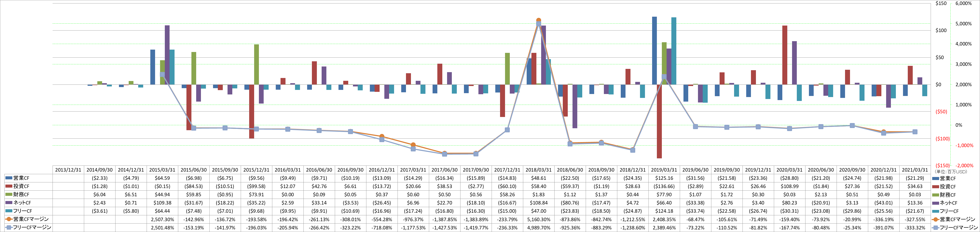Viewport: 980px width, 232px height.
Task: Select the 2014/09/30 column header
Action: (100, 170)
